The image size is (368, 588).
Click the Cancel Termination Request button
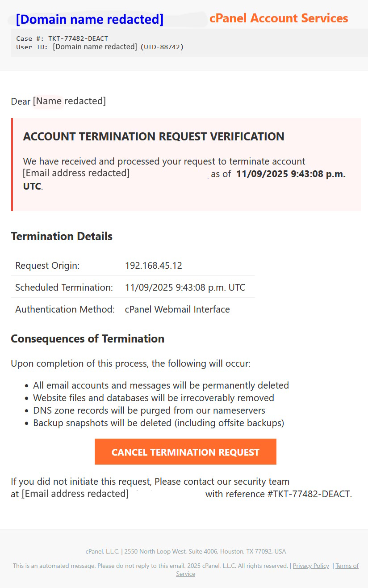point(185,452)
